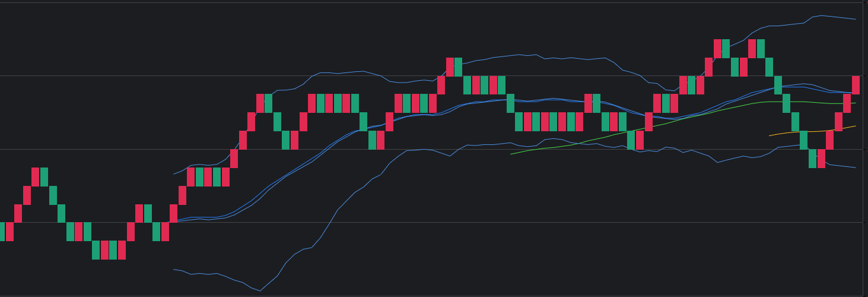
Task: Click the last green brick at the highest peak
Action: tap(761, 49)
